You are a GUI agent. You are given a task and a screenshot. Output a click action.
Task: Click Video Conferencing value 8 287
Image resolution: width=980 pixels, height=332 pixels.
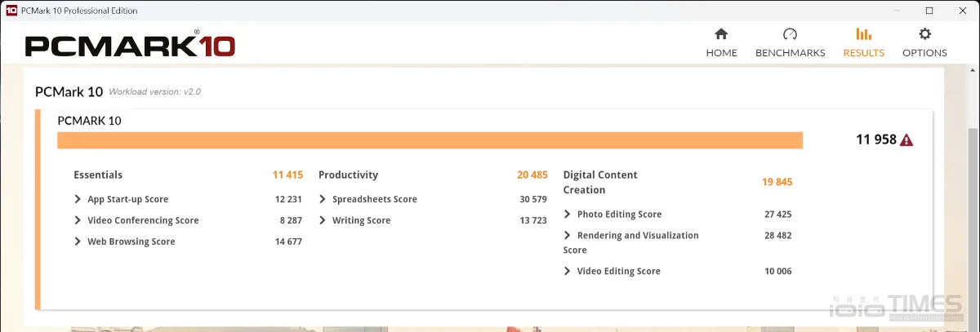291,220
